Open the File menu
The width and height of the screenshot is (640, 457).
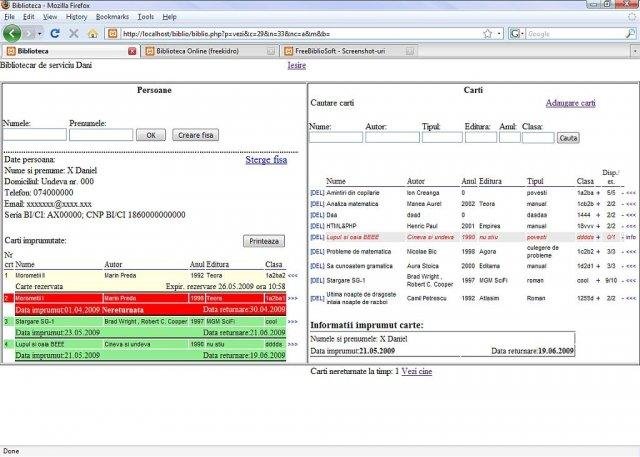pos(9,17)
